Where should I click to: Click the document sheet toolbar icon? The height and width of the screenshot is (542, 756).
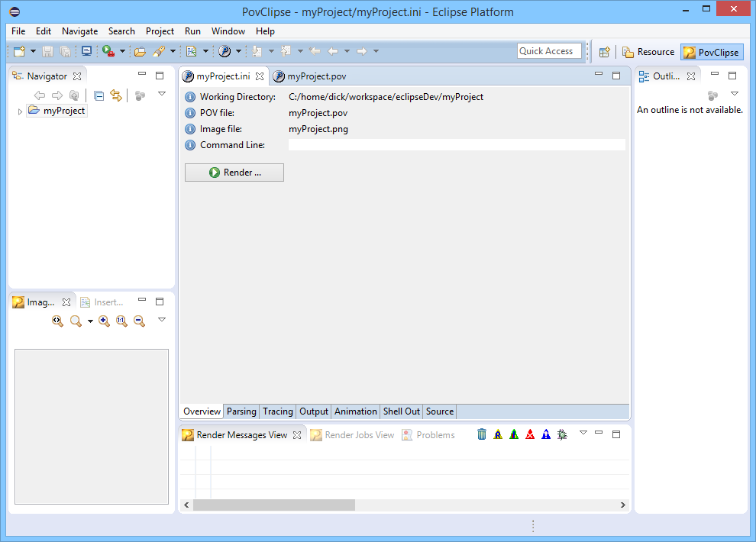(x=192, y=51)
